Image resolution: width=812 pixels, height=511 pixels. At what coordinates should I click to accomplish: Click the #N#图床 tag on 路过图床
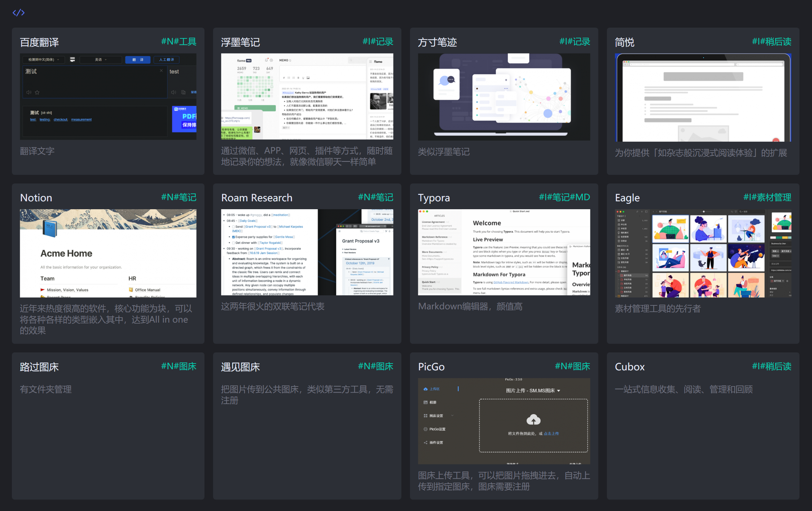coord(179,366)
